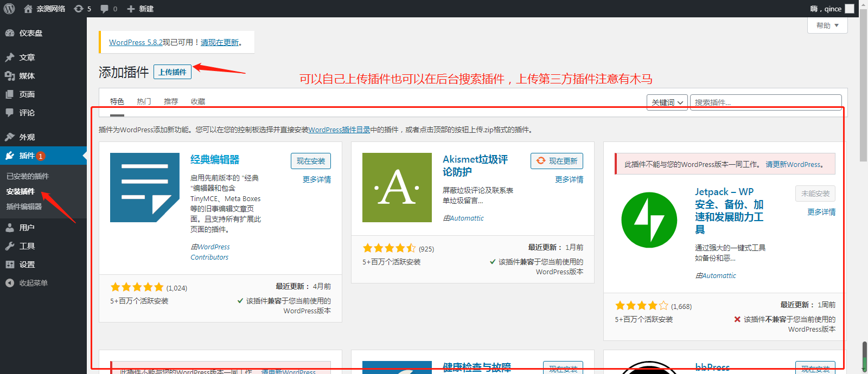Open 更多详情 for Jetpack

pos(821,212)
